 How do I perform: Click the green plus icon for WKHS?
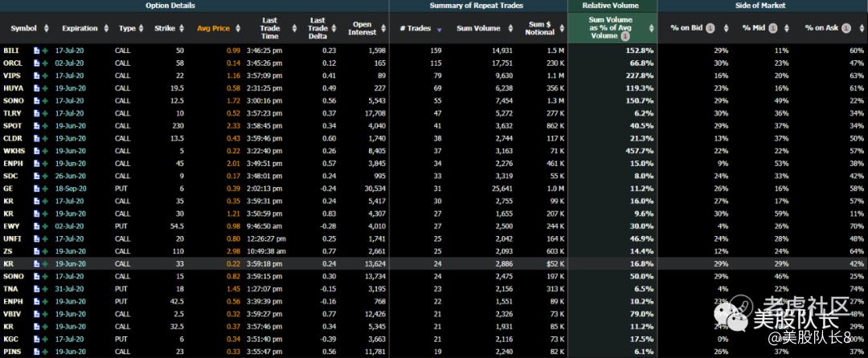click(x=44, y=151)
